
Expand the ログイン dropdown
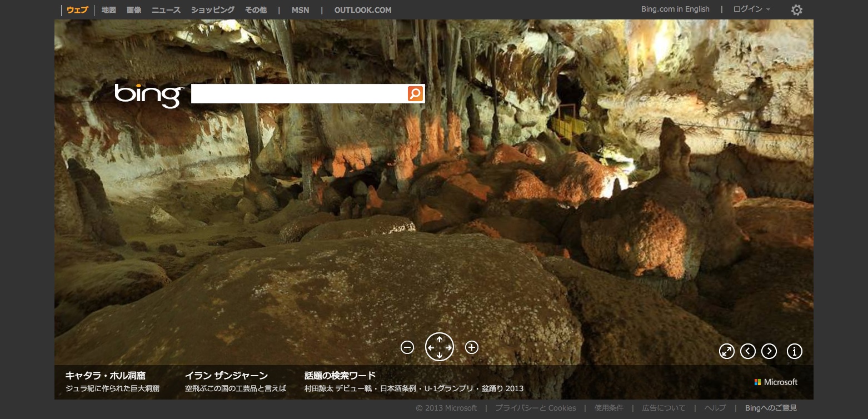tap(751, 9)
